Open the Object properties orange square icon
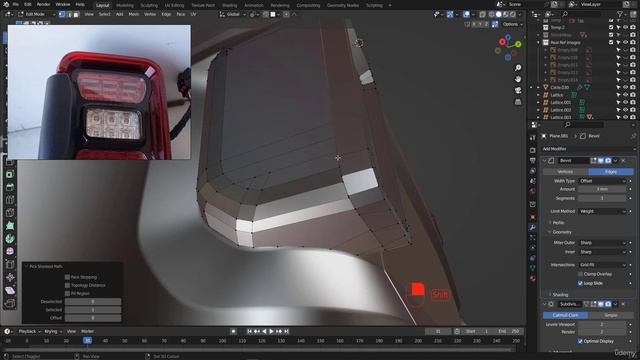Screen dimensions: 640x360 [533, 217]
